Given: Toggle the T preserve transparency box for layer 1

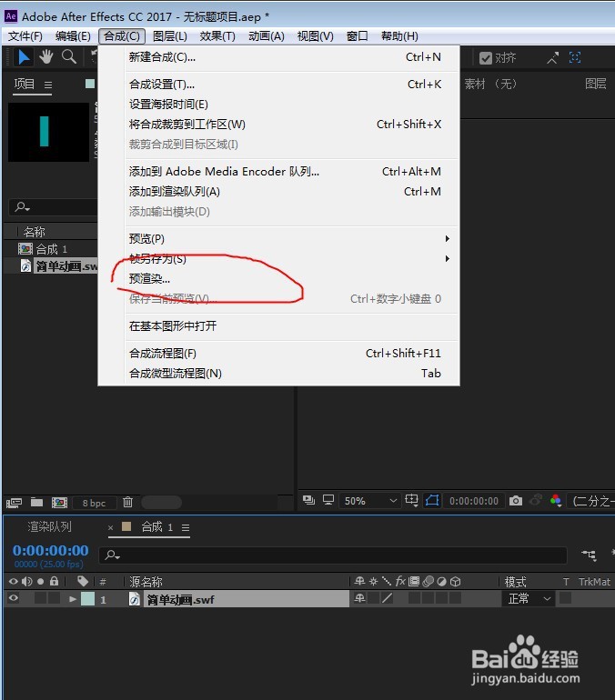Looking at the screenshot, I should pos(566,598).
